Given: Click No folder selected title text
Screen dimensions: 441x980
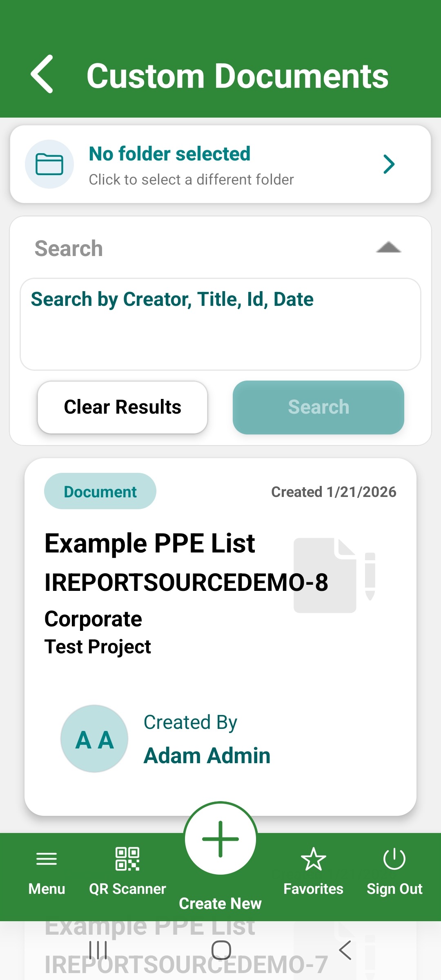Looking at the screenshot, I should pyautogui.click(x=169, y=154).
